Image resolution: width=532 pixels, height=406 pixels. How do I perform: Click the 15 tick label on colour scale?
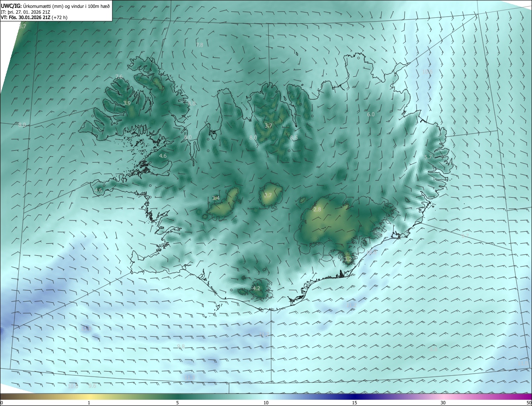(x=355, y=403)
